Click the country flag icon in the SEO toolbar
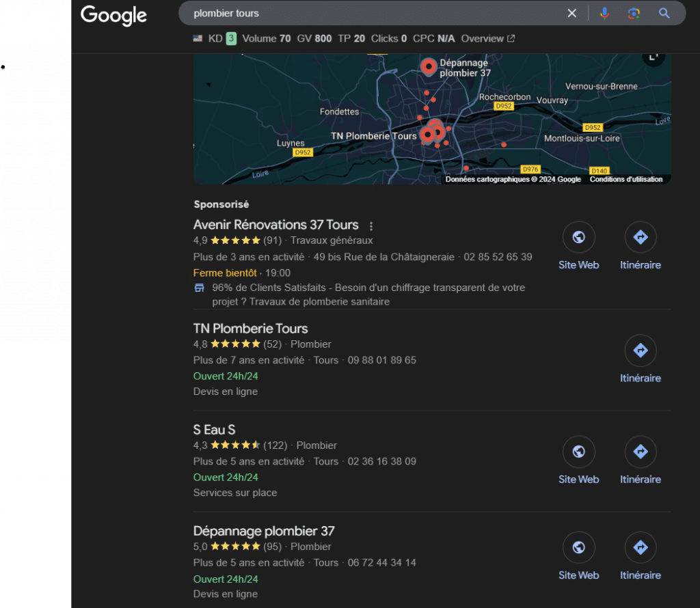 coord(198,38)
